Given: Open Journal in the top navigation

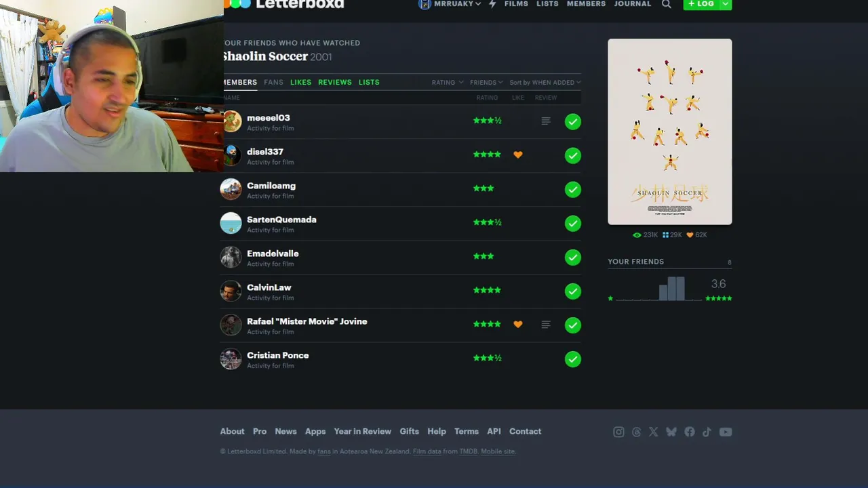Looking at the screenshot, I should coord(633,4).
